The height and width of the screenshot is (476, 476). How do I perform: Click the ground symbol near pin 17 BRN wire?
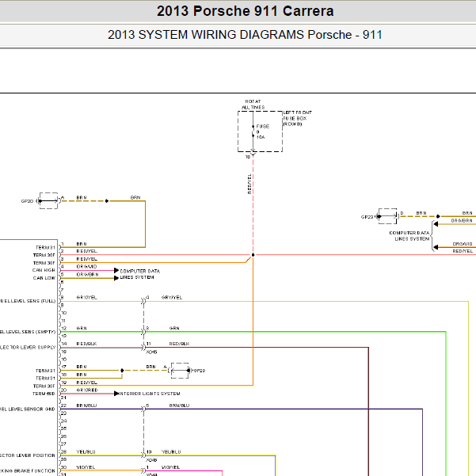tap(180, 371)
